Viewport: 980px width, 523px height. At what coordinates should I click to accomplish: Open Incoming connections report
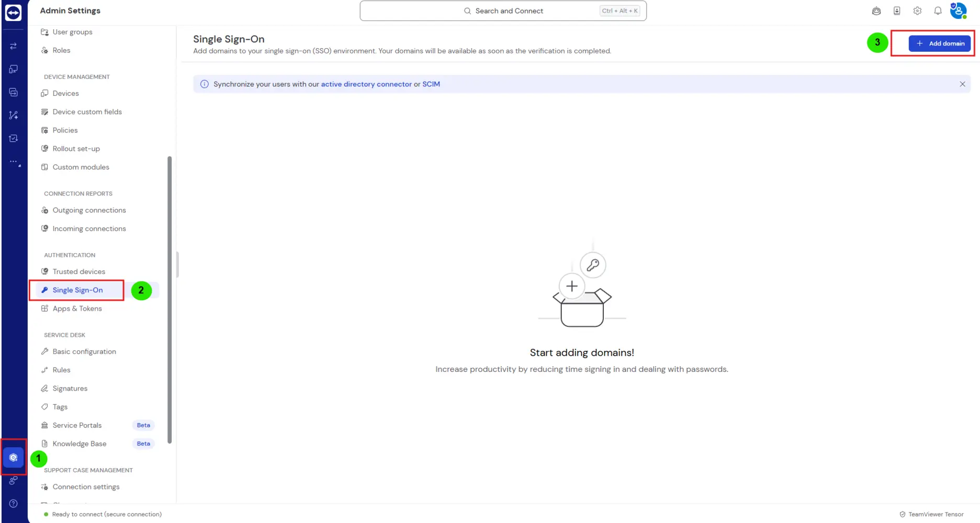tap(89, 229)
